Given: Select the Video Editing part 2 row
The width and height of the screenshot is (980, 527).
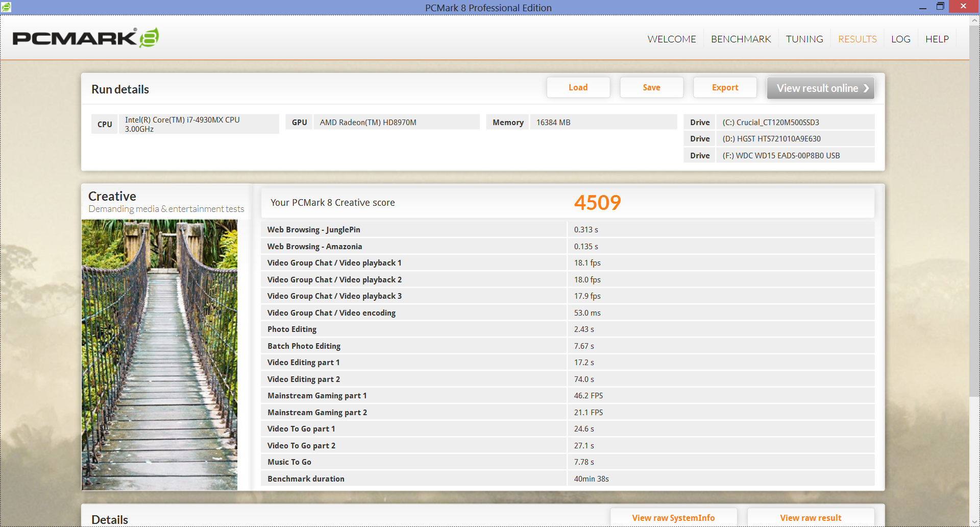Looking at the screenshot, I should 568,379.
